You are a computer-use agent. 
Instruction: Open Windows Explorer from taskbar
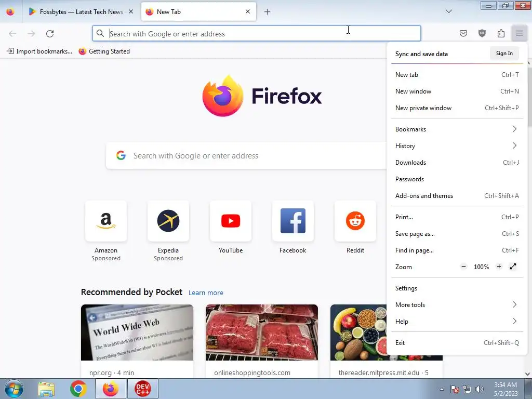click(x=46, y=389)
